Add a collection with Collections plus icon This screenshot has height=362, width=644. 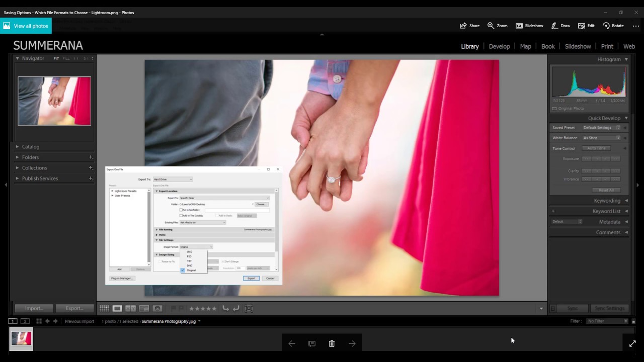(91, 168)
